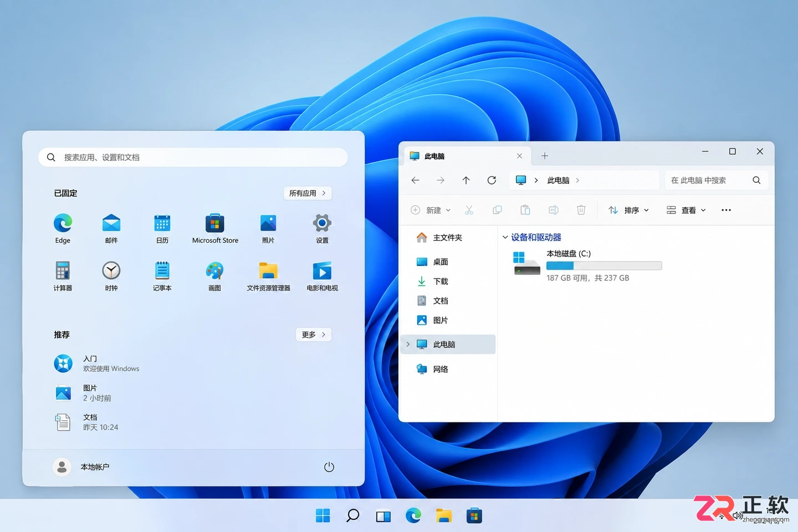This screenshot has width=798, height=532.
Task: Click the 在 此电脑 中搜索 field
Action: click(x=717, y=180)
